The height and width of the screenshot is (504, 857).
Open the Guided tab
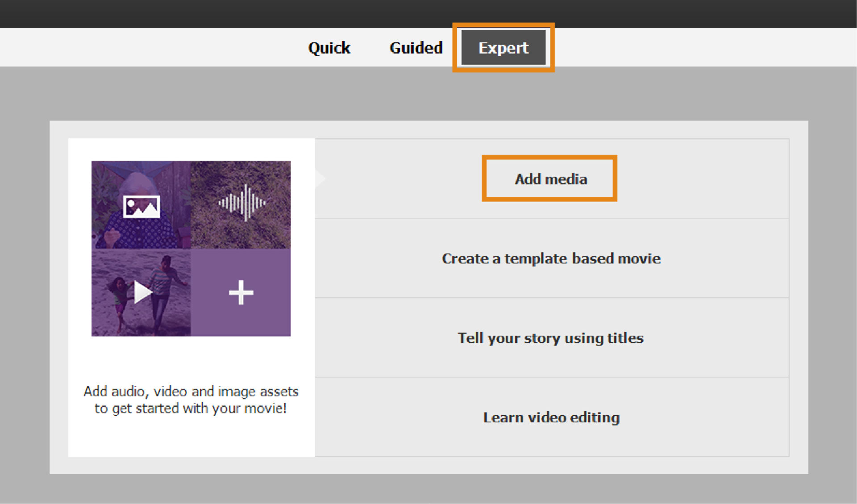click(416, 48)
